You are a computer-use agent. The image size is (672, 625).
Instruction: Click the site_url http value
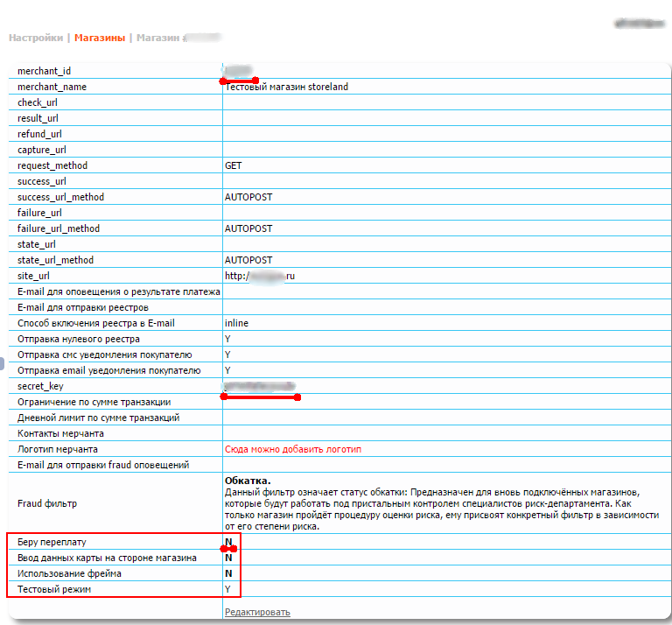pyautogui.click(x=260, y=276)
